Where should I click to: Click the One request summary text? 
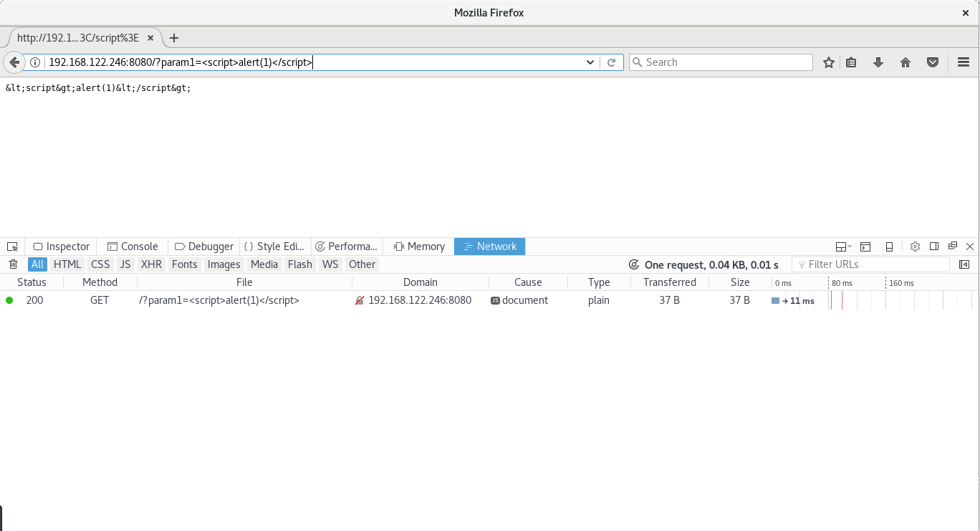(711, 264)
